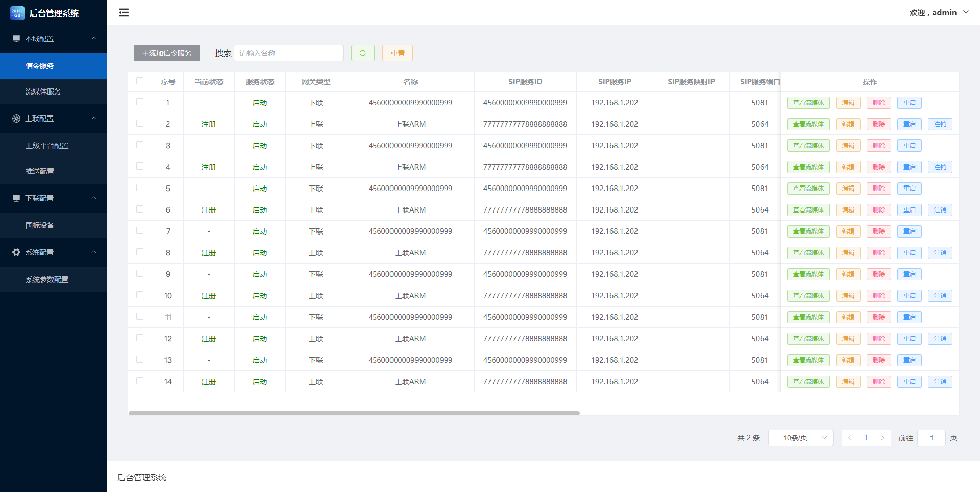This screenshot has width=980, height=492.
Task: Open the admin user dropdown
Action: click(x=938, y=13)
